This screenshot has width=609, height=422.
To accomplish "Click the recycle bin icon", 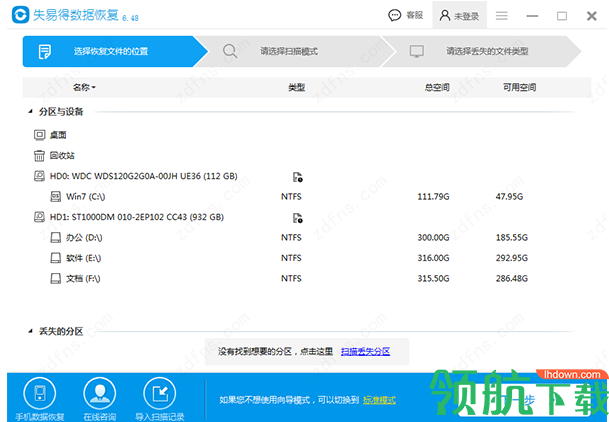I will tap(39, 156).
